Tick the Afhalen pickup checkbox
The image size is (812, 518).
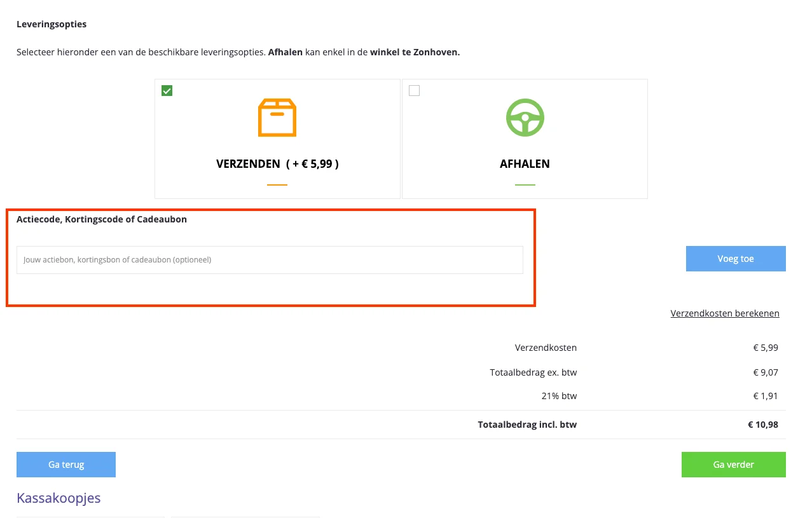(414, 91)
